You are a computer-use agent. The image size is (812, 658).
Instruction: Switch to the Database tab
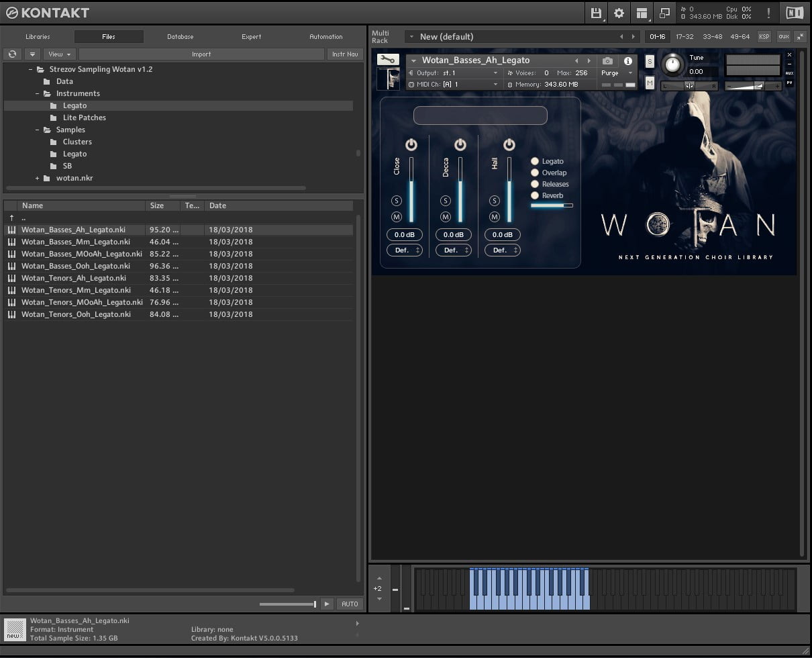pos(181,36)
